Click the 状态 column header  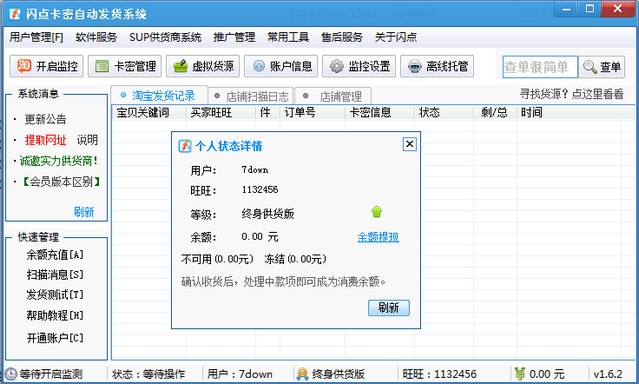(444, 113)
